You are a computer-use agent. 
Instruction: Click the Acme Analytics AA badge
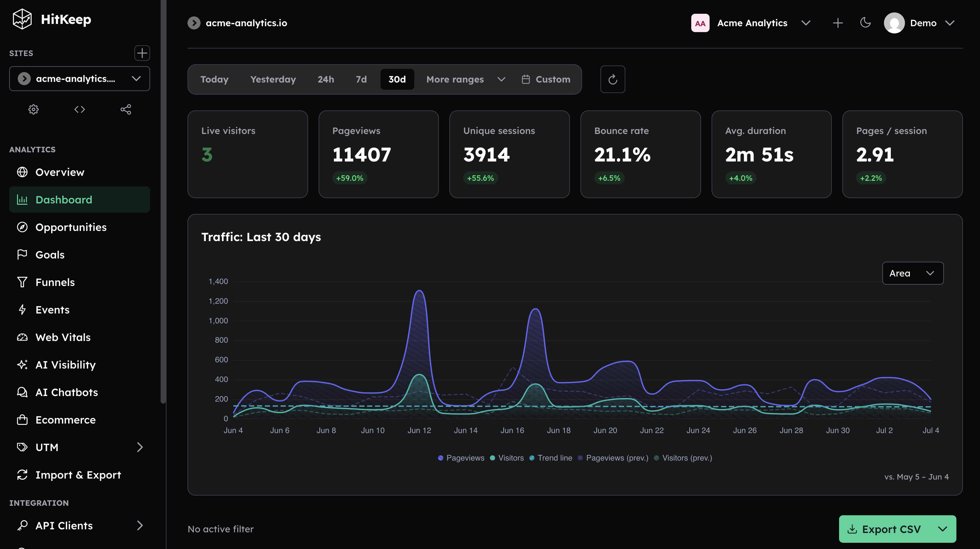click(x=700, y=23)
